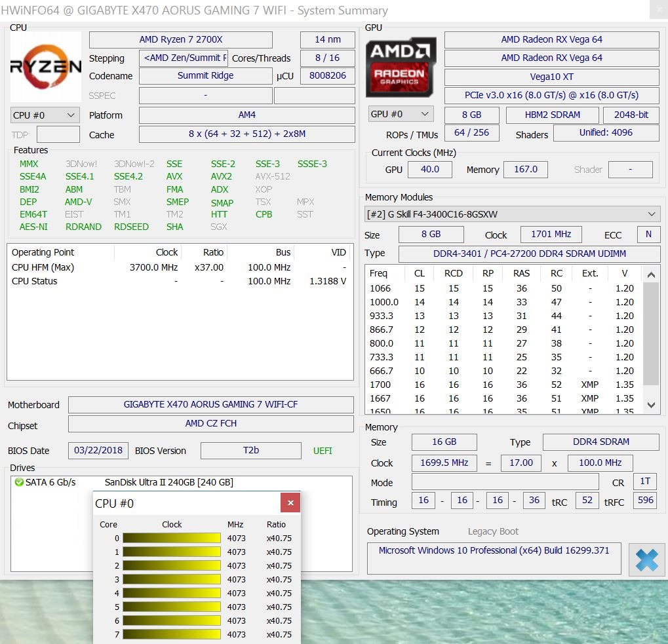
Task: Click the AM4 platform field
Action: click(x=246, y=115)
